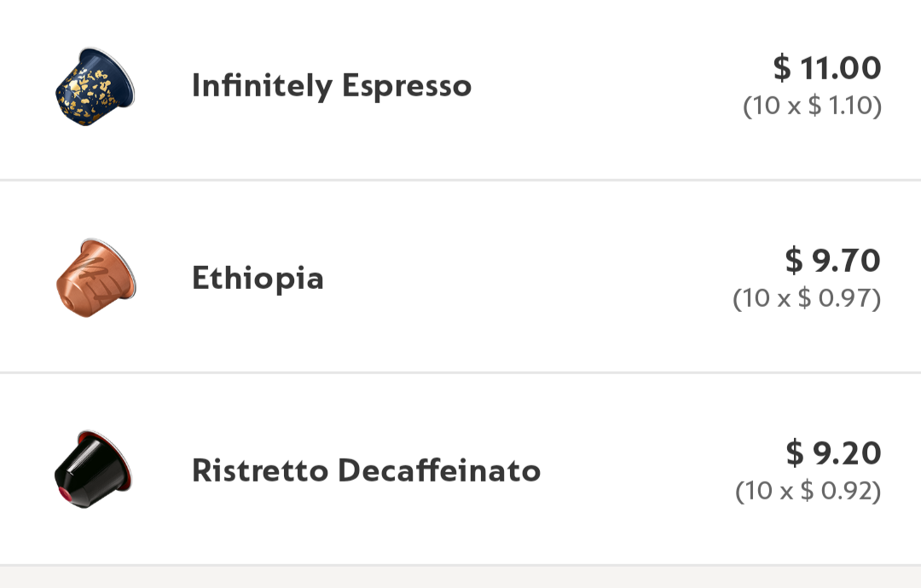The image size is (921, 588).
Task: Click the capsule thumbnail beside Ethiopia
Action: point(94,277)
